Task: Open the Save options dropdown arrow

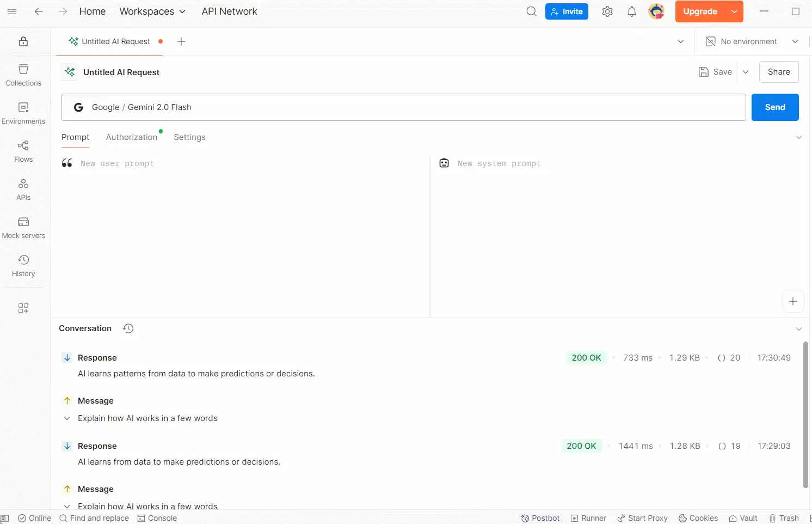Action: click(x=746, y=72)
